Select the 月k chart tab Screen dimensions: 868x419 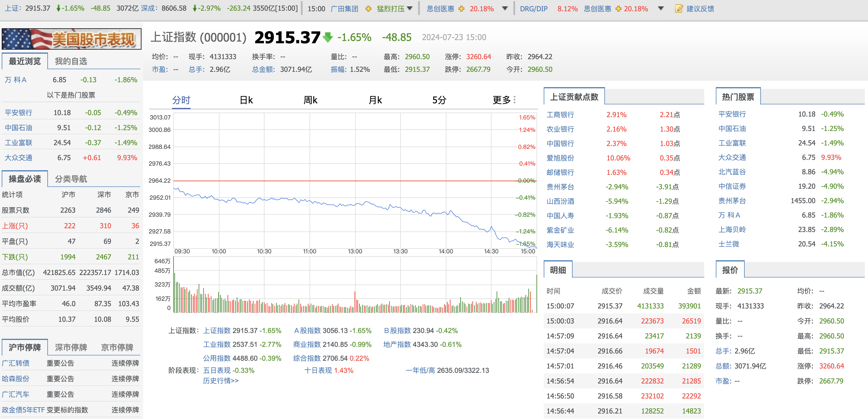(375, 100)
